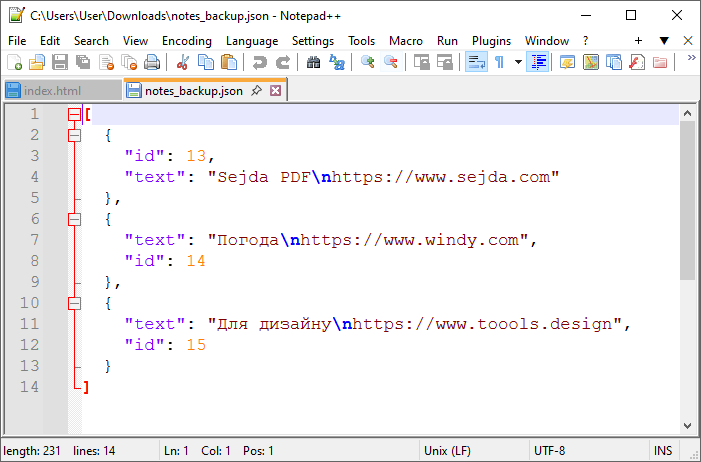Click the UTF-8 encoding in the status bar
701x462 pixels.
(549, 450)
